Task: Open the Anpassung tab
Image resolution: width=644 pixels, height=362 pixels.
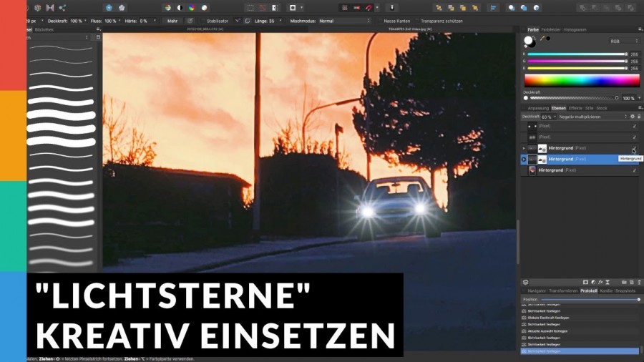Action: click(538, 108)
